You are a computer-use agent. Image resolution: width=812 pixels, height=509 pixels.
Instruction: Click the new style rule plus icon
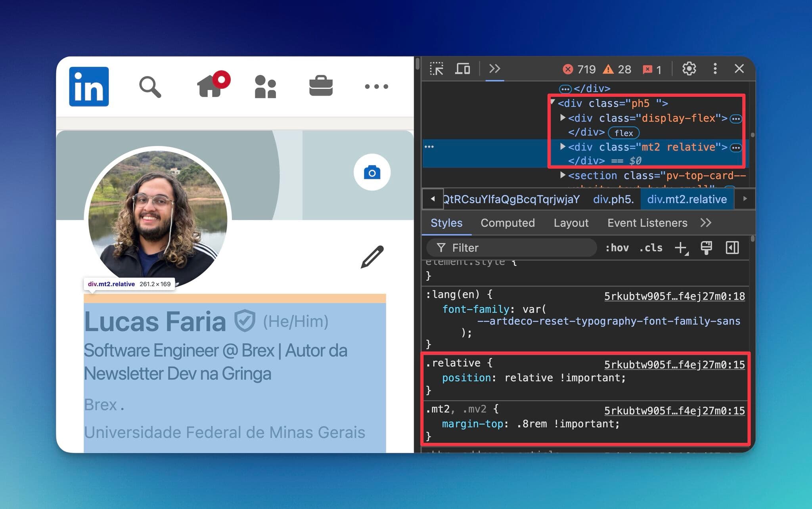680,248
